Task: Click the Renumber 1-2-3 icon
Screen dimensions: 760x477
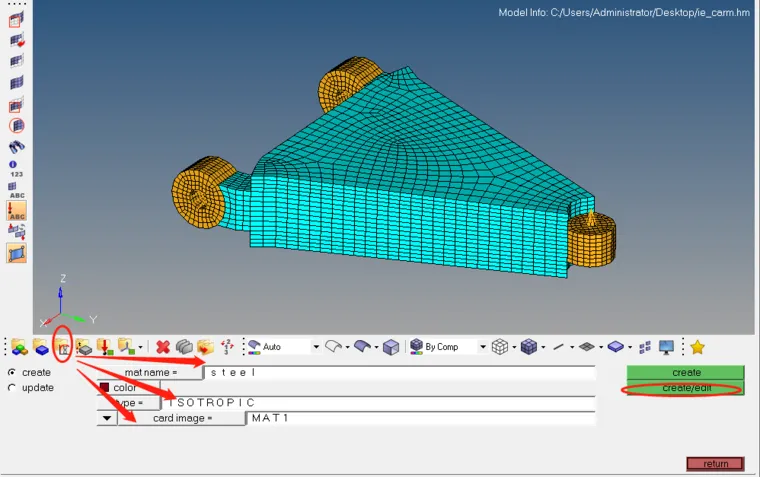Action: coord(227,347)
